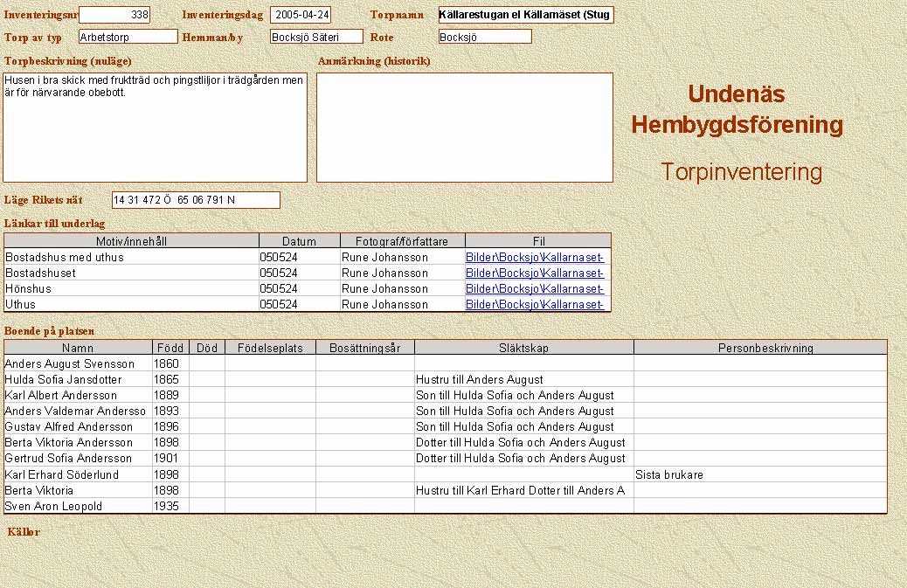
Task: Click the empty Anmärkning (historik) text box
Action: point(464,127)
